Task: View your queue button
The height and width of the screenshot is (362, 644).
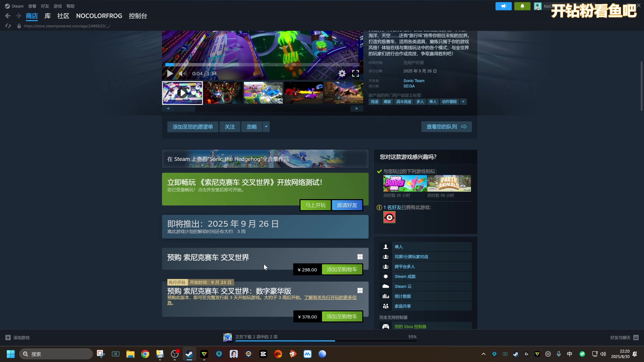Action: pyautogui.click(x=446, y=127)
